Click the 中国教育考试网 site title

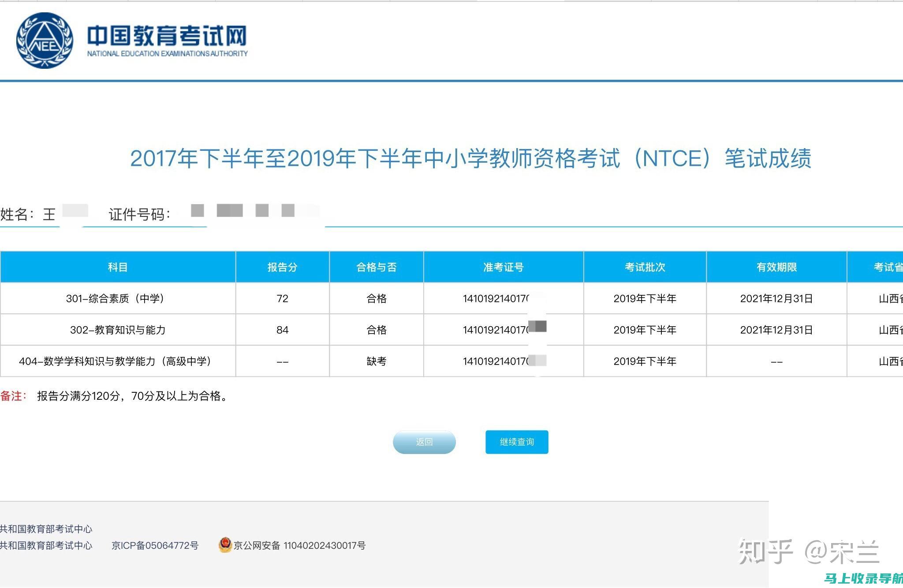167,36
